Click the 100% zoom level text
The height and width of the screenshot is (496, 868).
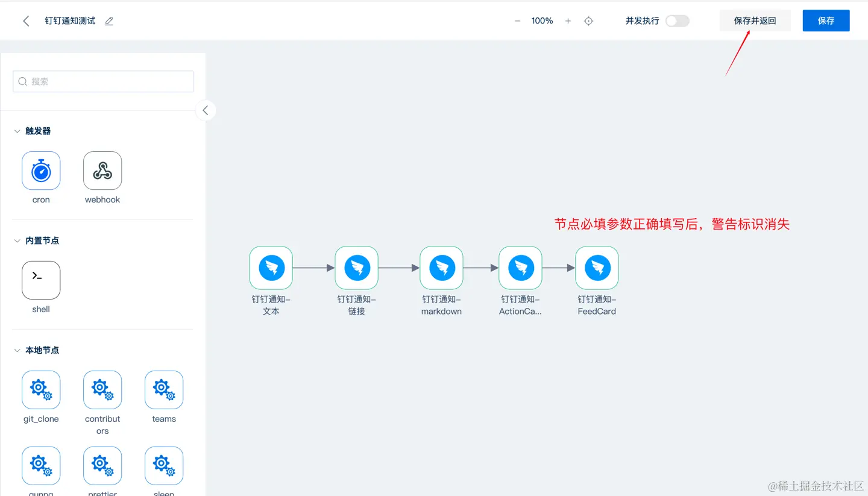point(542,21)
